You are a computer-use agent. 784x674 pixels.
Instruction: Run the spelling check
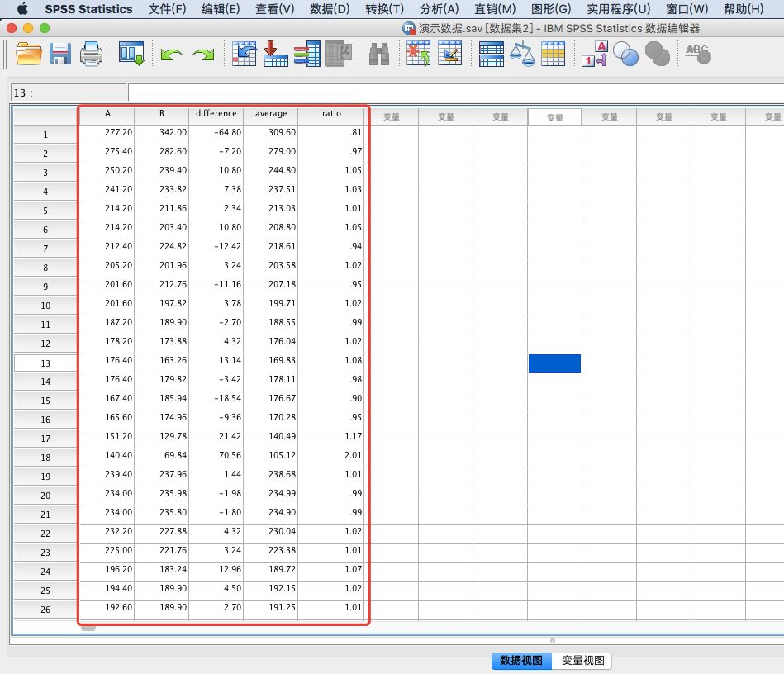click(x=697, y=54)
